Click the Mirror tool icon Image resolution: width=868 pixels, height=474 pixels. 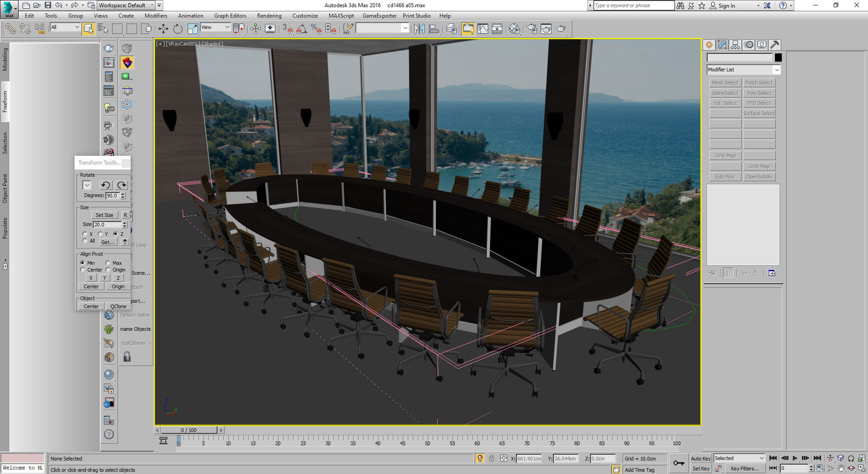[419, 29]
